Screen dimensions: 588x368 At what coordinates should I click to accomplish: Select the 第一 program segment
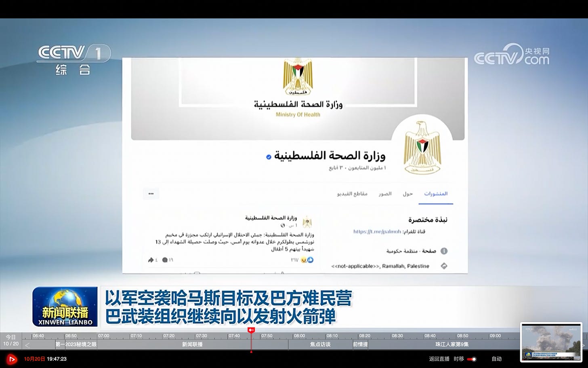coord(60,345)
